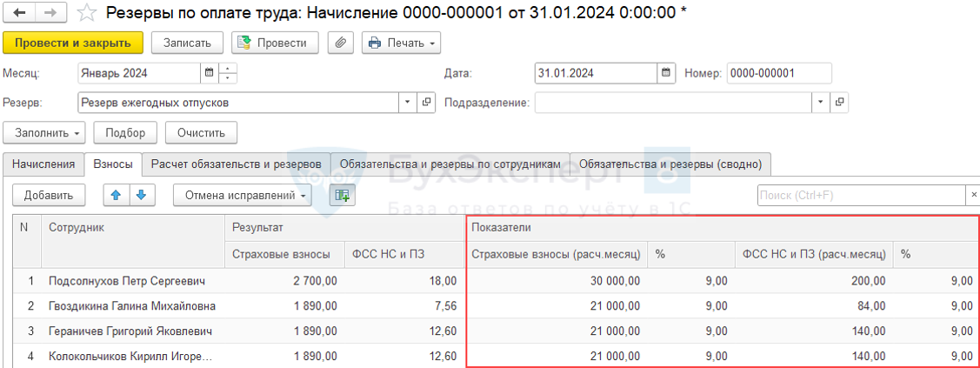Select row Гераничев Григорий Яковлевич

(x=497, y=331)
